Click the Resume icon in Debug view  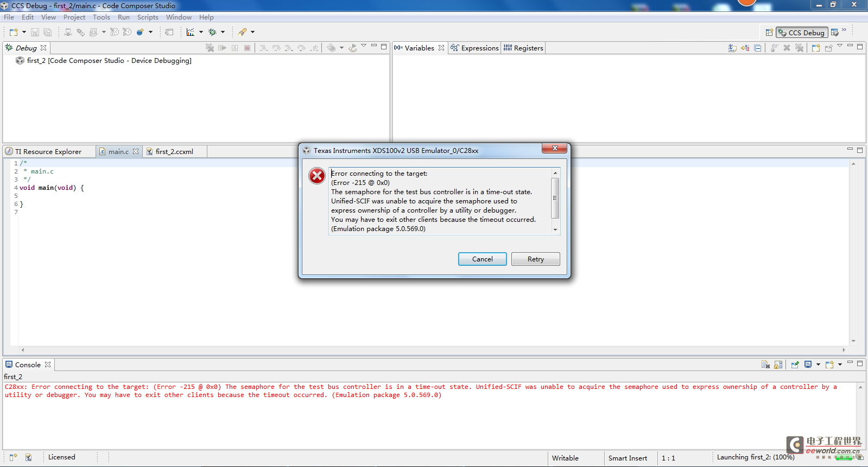[x=223, y=48]
